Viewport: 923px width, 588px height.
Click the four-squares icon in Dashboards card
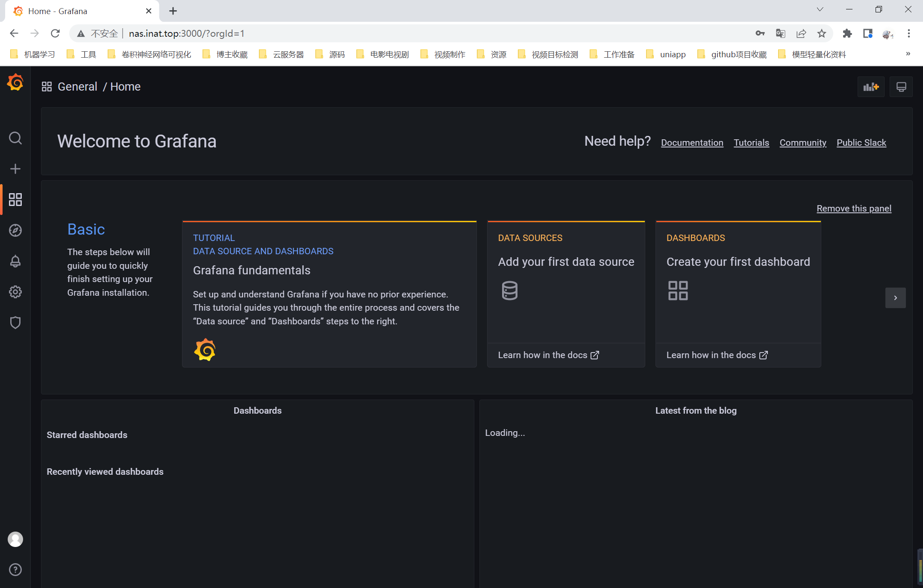click(678, 291)
